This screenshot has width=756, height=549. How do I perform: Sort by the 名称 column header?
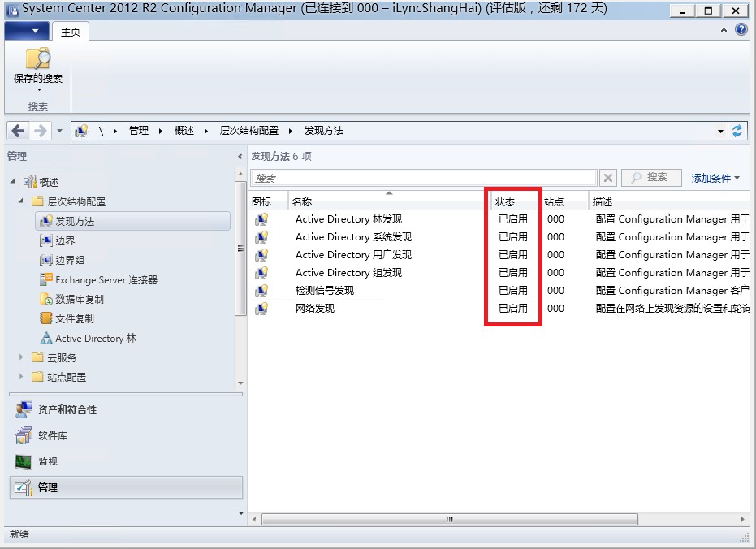(389, 201)
